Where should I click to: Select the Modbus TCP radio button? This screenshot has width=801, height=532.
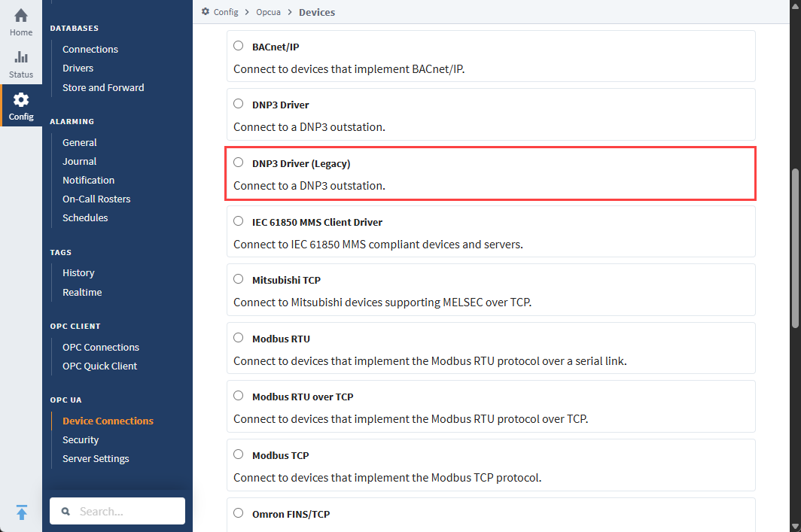pos(238,454)
